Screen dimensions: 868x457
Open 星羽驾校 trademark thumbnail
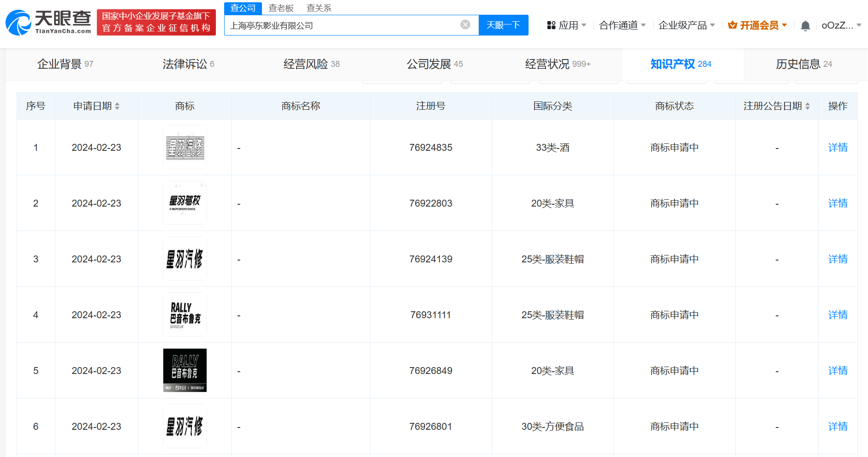pyautogui.click(x=185, y=203)
